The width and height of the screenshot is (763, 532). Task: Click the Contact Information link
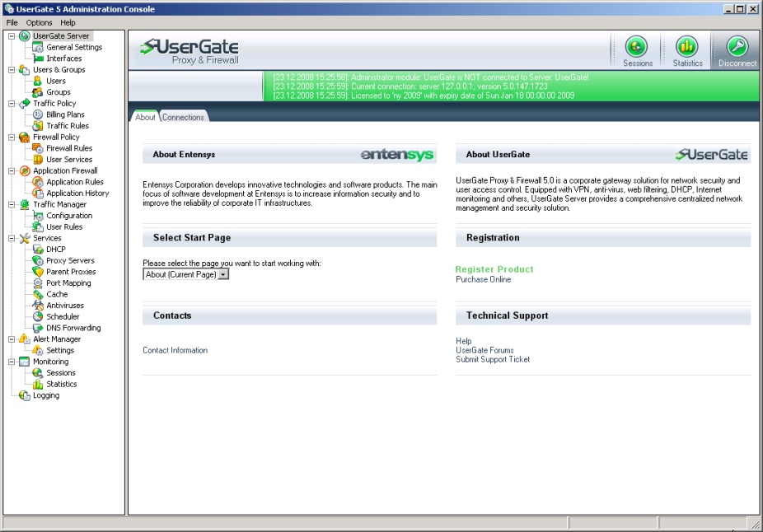click(175, 350)
